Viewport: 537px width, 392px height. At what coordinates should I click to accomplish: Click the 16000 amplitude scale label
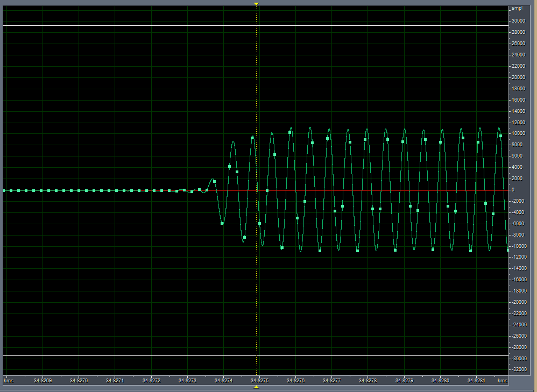click(518, 100)
